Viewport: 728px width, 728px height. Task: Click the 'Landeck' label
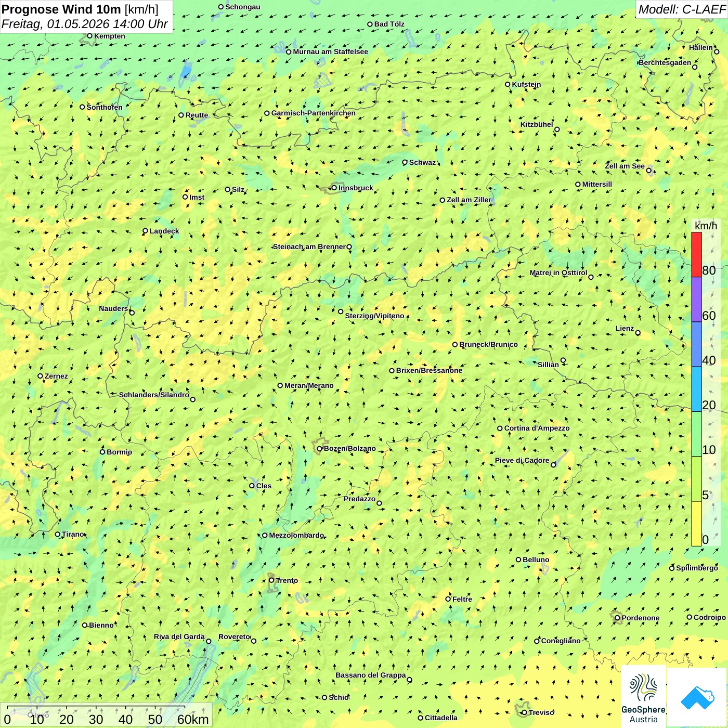164,231
